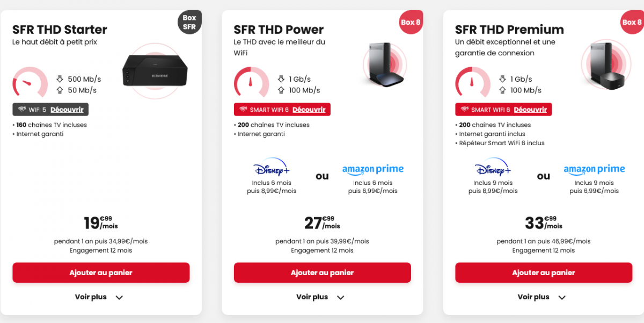
Task: Click the Amazon Prime logo in THD Power card
Action: (372, 169)
